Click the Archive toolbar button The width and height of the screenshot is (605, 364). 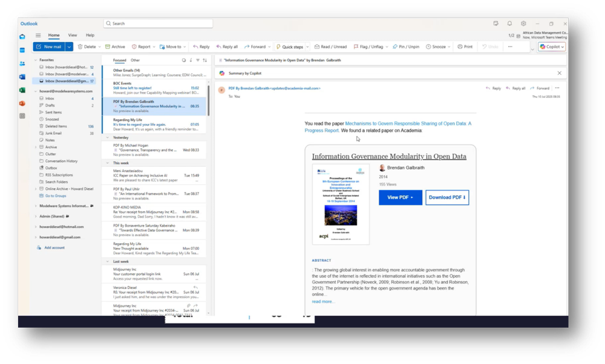coord(116,47)
